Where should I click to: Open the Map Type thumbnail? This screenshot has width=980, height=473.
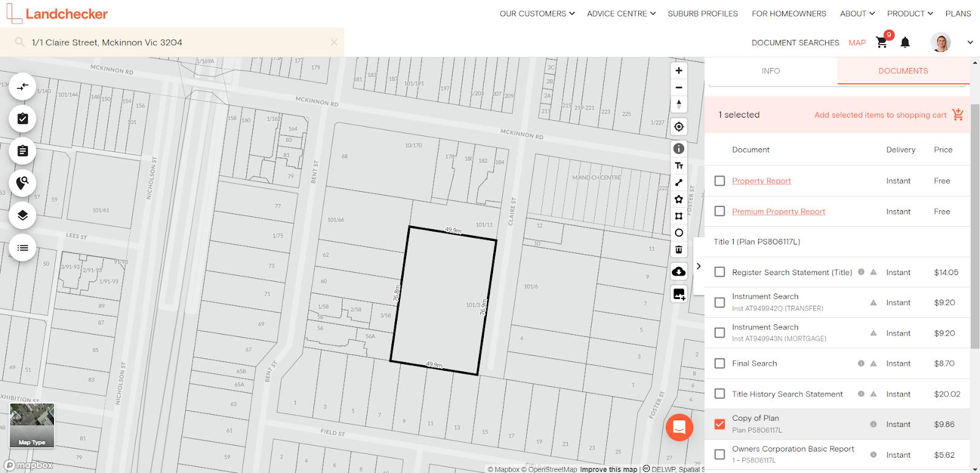(x=32, y=425)
